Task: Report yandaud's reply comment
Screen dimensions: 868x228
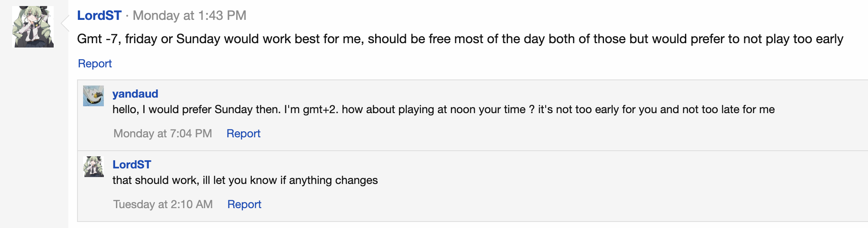Action: click(x=243, y=133)
